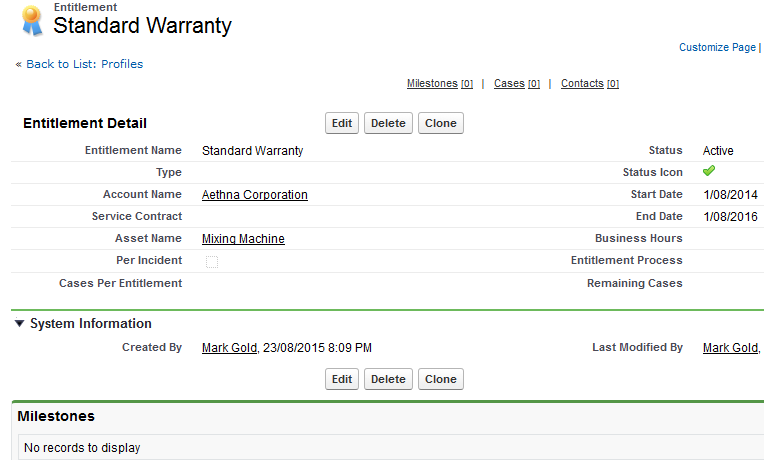Open Mark Gold under Last Modified By

click(x=730, y=348)
